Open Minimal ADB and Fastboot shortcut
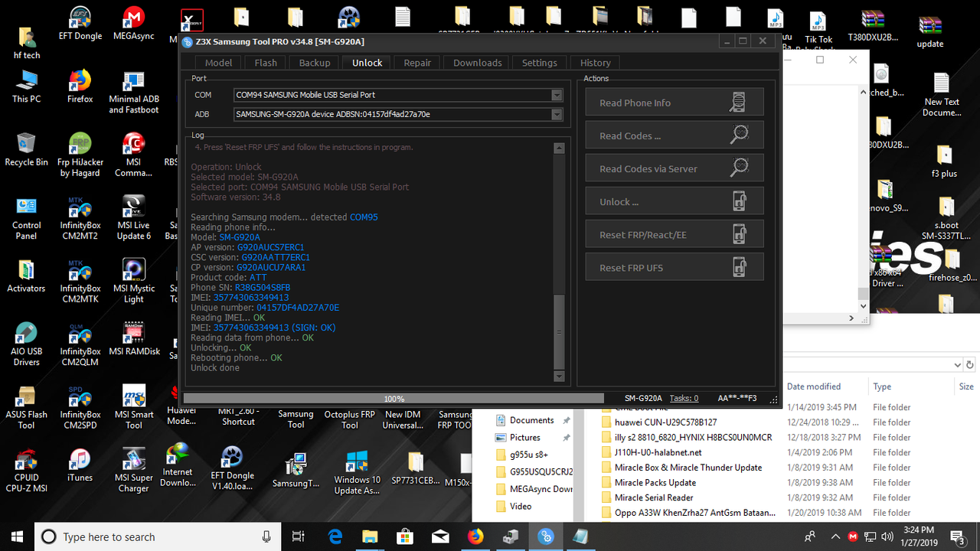 134,93
